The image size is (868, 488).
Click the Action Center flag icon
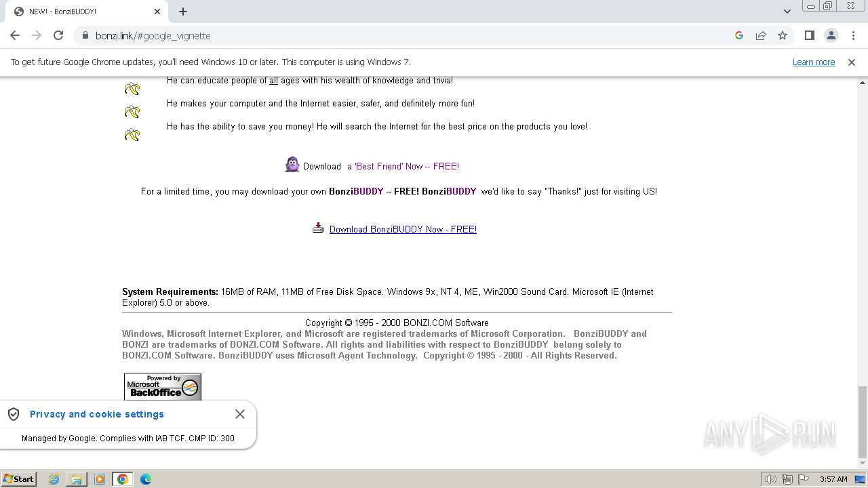pyautogui.click(x=804, y=479)
